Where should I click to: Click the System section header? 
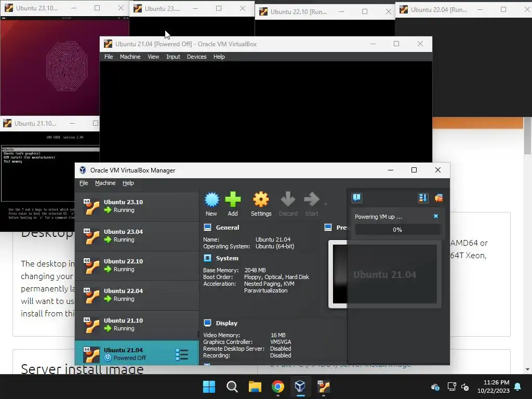[227, 258]
